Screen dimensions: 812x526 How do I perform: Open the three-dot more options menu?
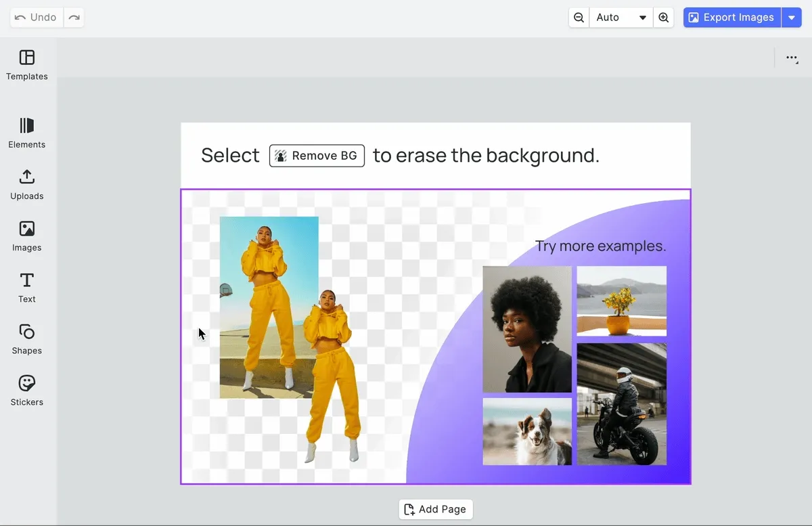[792, 58]
